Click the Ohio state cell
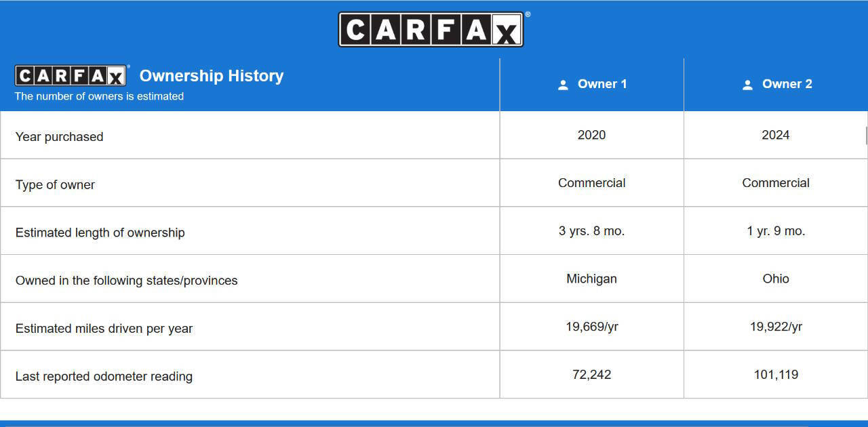 point(775,279)
